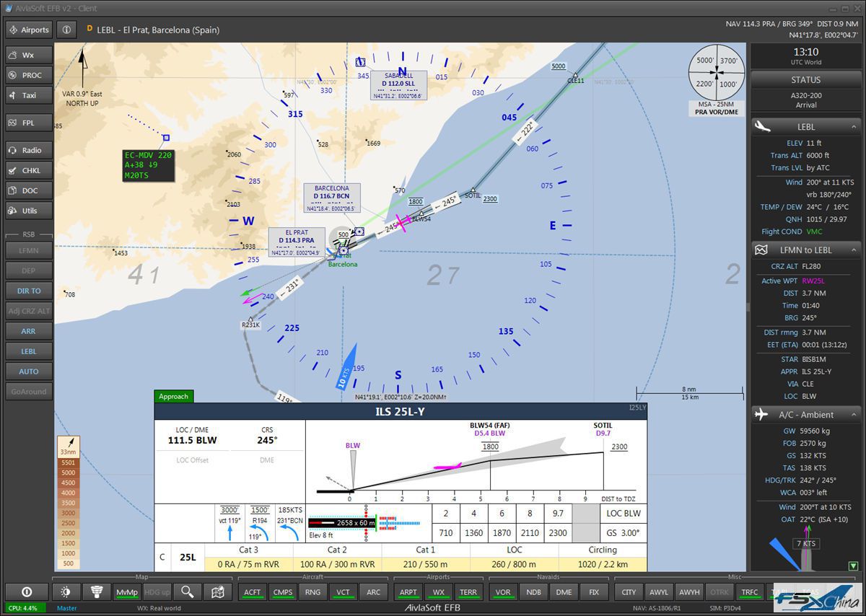
Task: Toggle the NDB navaids layer
Action: pyautogui.click(x=534, y=592)
